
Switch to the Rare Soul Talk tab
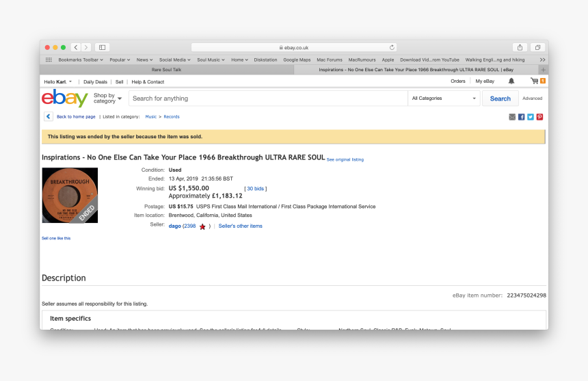coord(167,70)
